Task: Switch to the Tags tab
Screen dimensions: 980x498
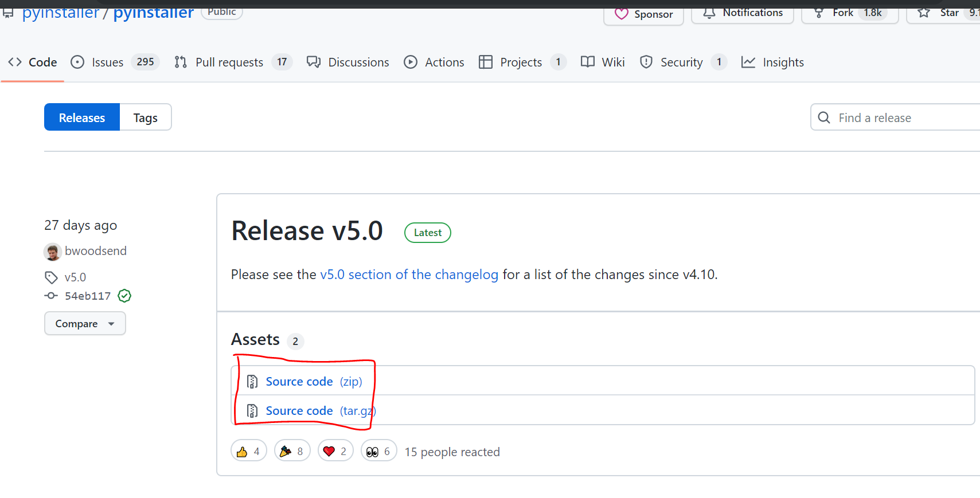Action: 145,117
